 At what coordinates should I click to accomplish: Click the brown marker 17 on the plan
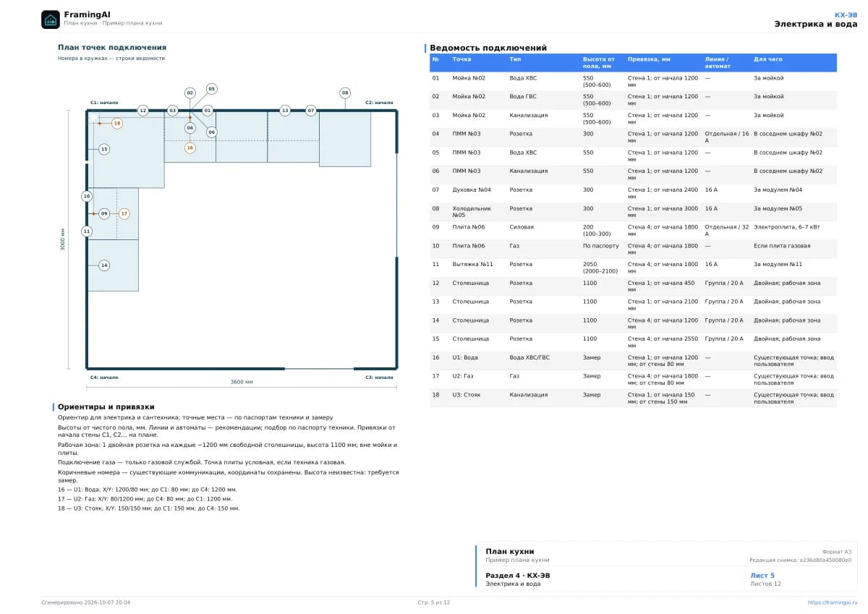pos(124,214)
